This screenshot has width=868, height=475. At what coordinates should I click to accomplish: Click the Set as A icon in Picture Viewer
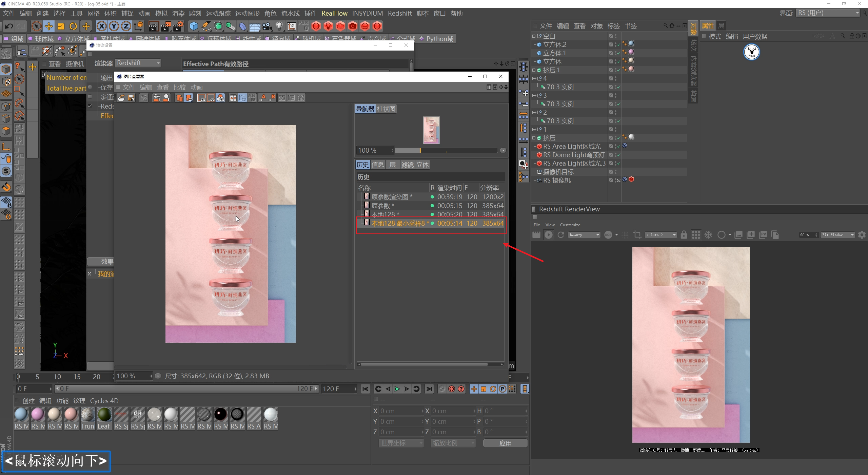262,98
